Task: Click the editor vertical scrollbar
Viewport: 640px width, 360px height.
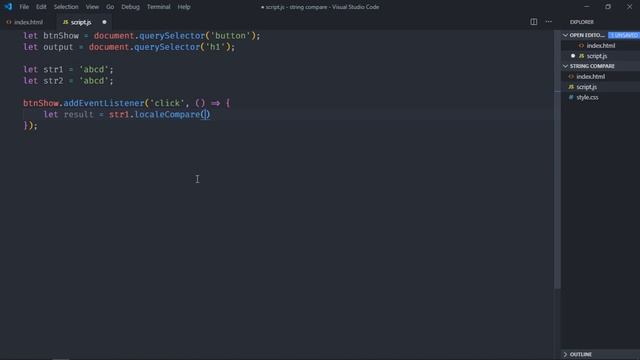Action: click(557, 159)
